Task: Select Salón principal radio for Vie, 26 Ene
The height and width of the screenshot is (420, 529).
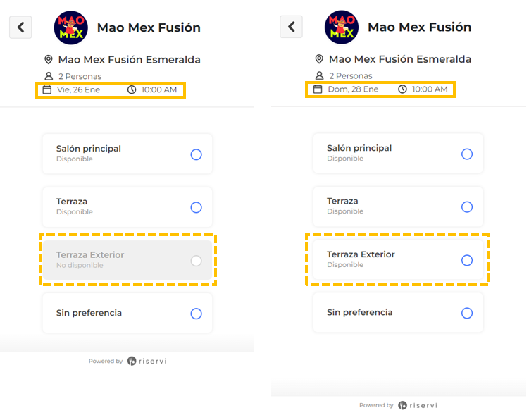Action: click(196, 154)
